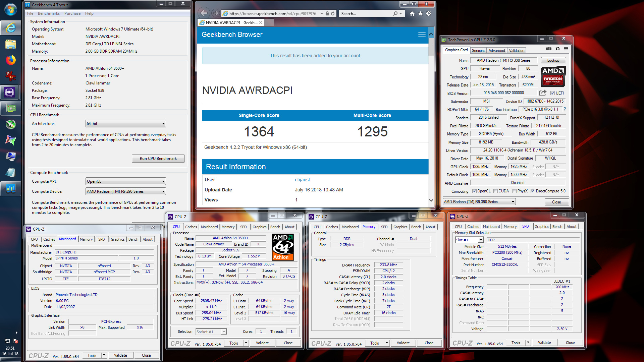Open Tools arrow in CPU-Z SPD window

point(528,343)
